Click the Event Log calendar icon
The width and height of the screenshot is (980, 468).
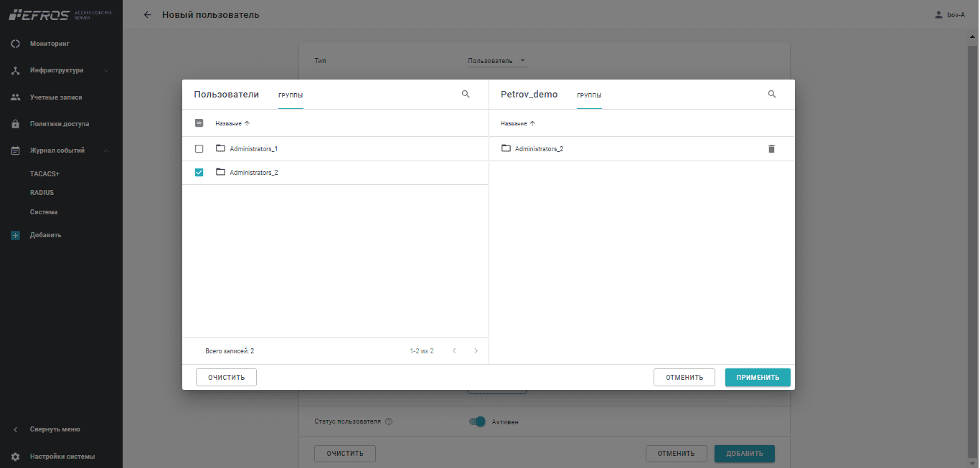15,151
